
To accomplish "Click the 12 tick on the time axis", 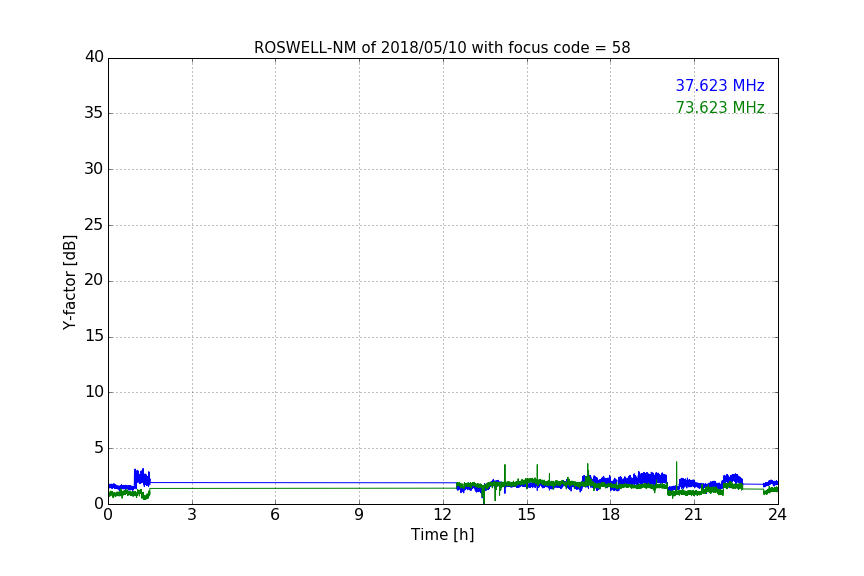I will tap(443, 515).
